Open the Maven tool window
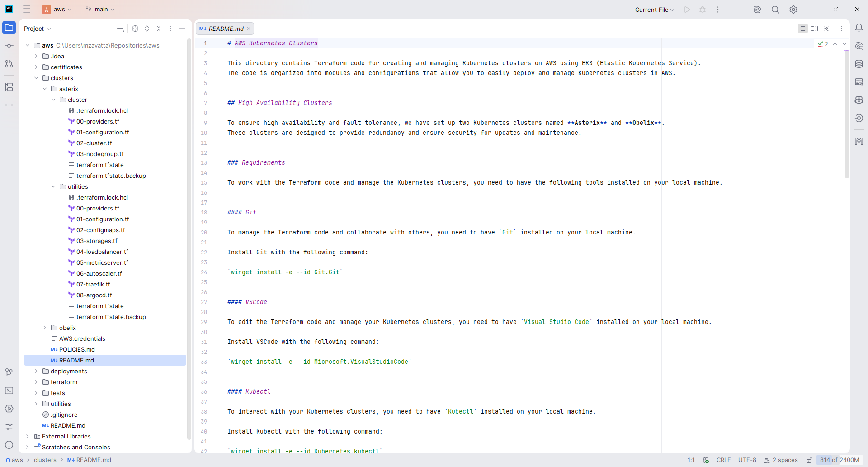 pos(859,141)
